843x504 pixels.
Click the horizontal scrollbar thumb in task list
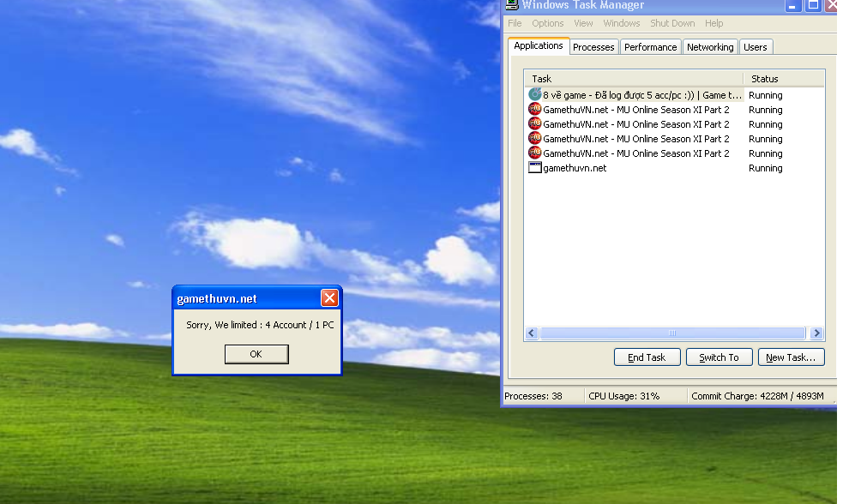click(672, 333)
